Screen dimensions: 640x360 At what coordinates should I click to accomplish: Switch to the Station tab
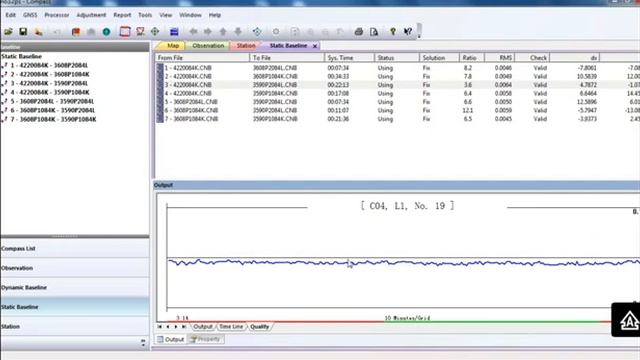(x=246, y=46)
